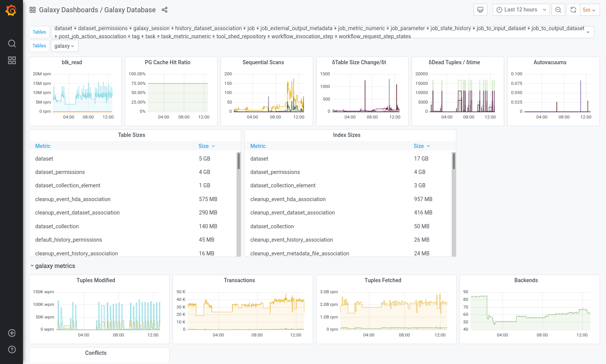The image size is (606, 364).
Task: Click 290 MB size value in Table Sizes
Action: (208, 213)
